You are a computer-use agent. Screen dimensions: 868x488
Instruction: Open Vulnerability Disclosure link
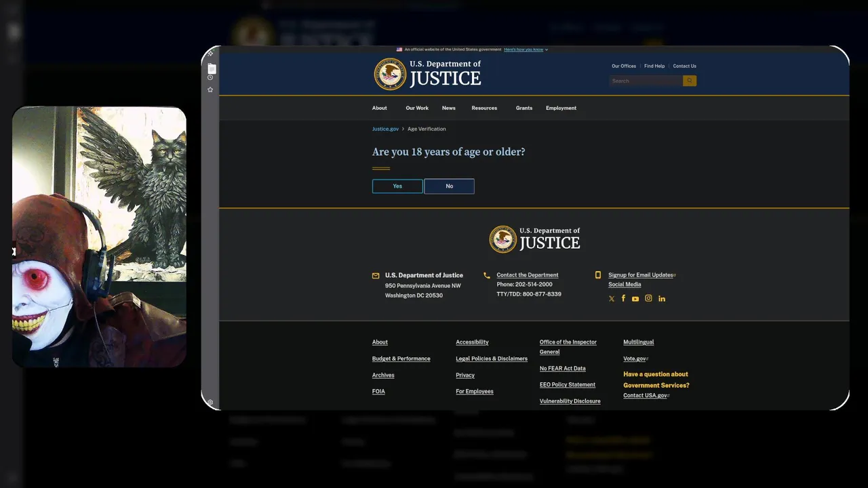pos(570,401)
